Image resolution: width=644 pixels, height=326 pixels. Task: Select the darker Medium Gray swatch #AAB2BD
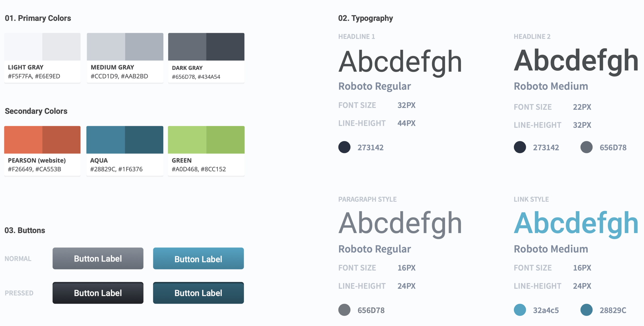144,47
